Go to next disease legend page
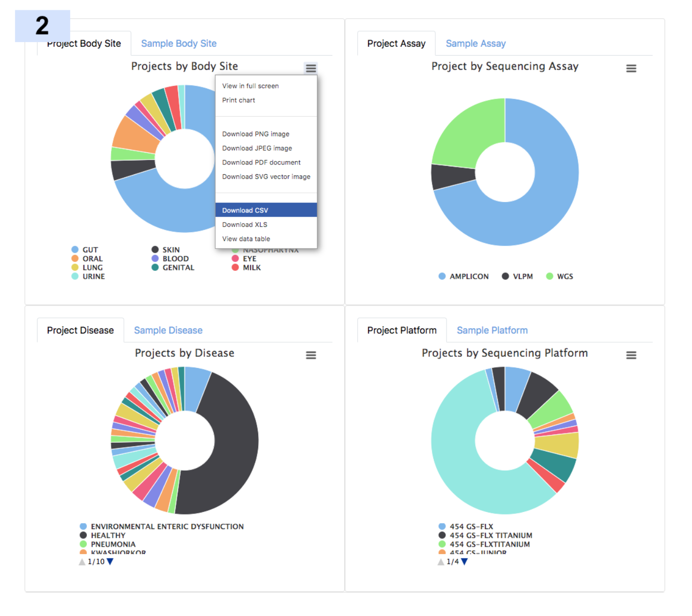 click(x=110, y=561)
